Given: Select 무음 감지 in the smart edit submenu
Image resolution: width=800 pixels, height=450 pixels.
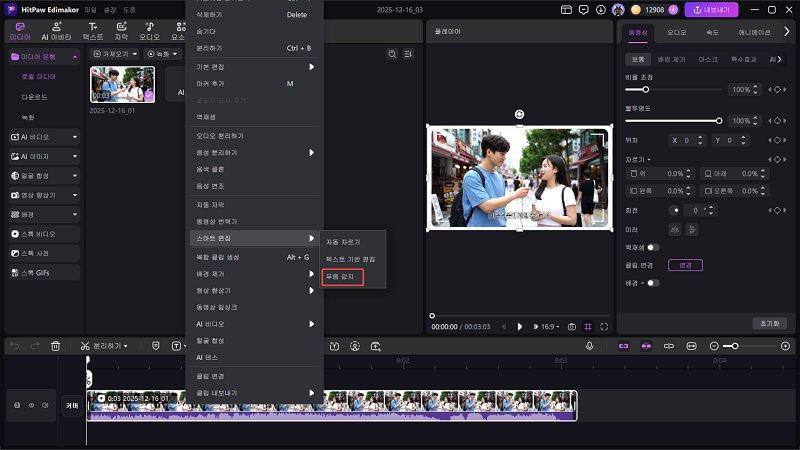Looking at the screenshot, I should coord(343,277).
